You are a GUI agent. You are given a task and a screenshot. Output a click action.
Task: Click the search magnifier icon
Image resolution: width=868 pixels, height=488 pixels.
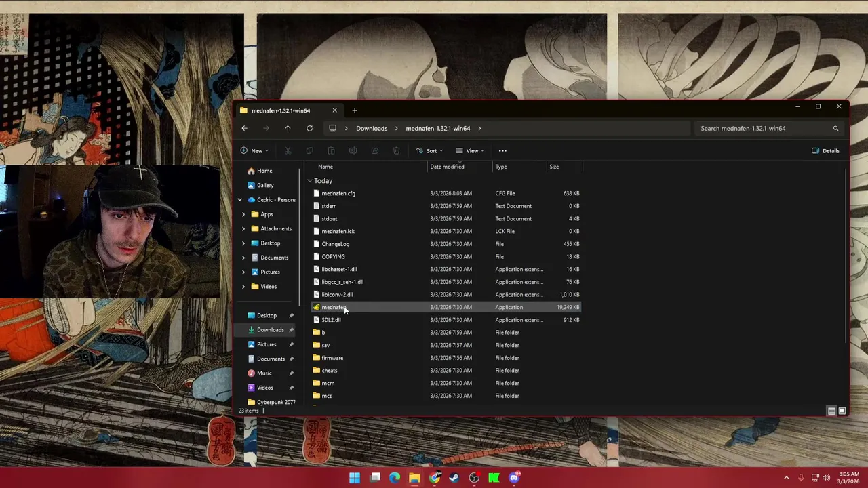click(835, 128)
